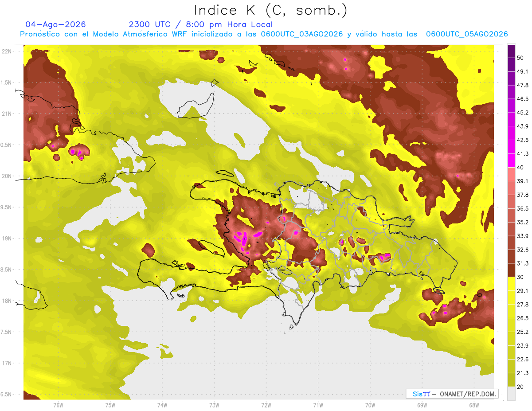Click the legend value "40"
The image size is (532, 411).
click(x=521, y=167)
